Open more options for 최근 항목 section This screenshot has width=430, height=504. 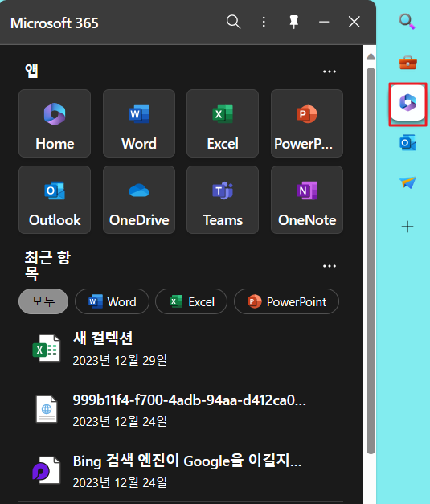(330, 266)
